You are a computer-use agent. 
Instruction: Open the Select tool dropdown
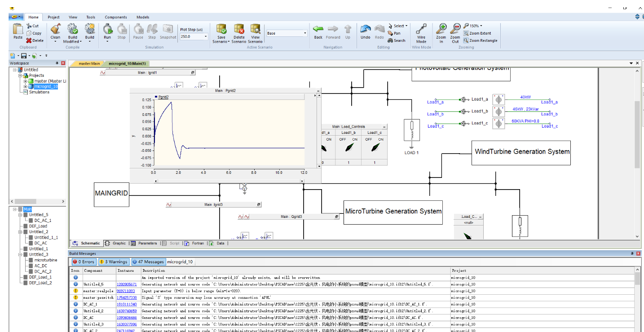coord(406,26)
